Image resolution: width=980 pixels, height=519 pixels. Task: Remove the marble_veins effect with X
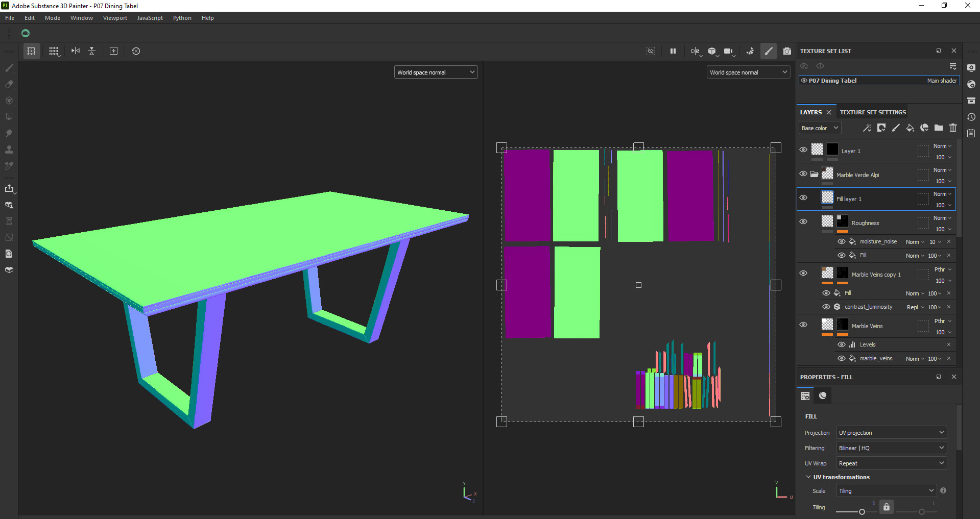pos(949,358)
